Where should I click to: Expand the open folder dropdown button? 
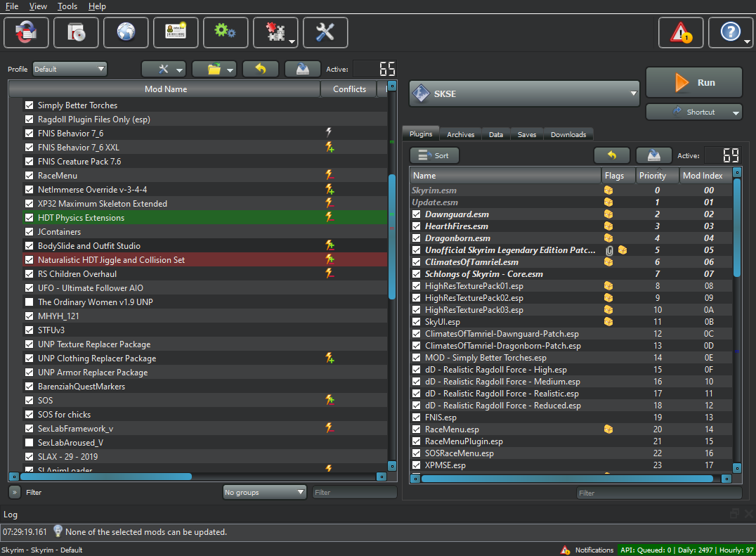point(214,69)
